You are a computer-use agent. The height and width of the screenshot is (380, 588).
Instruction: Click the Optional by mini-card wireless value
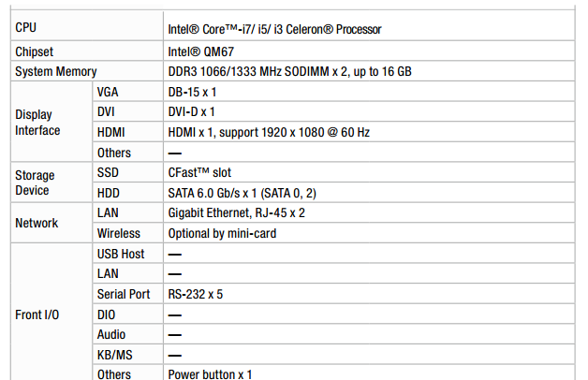(x=222, y=233)
